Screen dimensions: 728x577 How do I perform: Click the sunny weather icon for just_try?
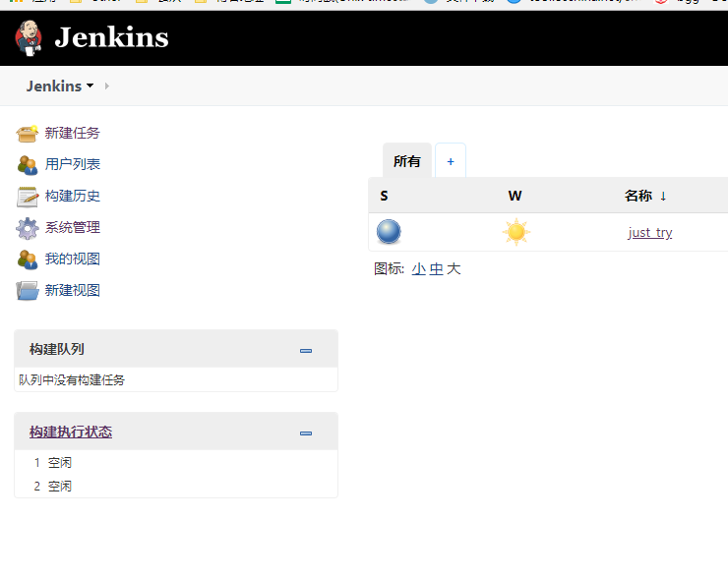[x=516, y=232]
